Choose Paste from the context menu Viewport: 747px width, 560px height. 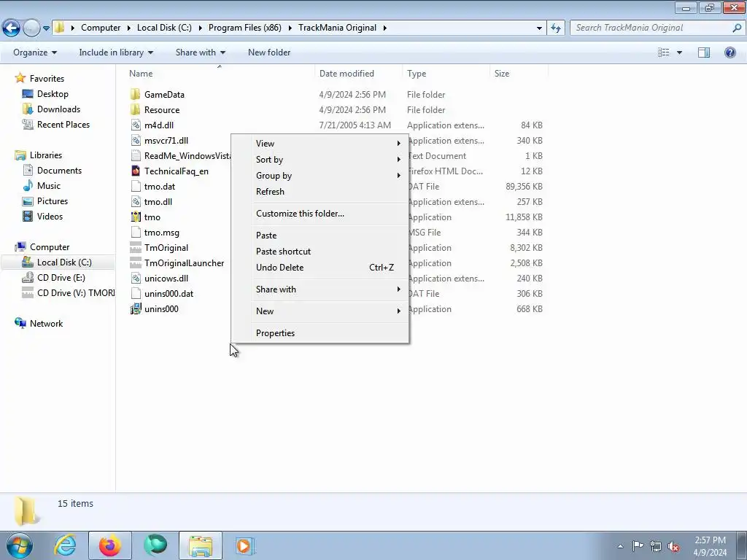[329, 236]
